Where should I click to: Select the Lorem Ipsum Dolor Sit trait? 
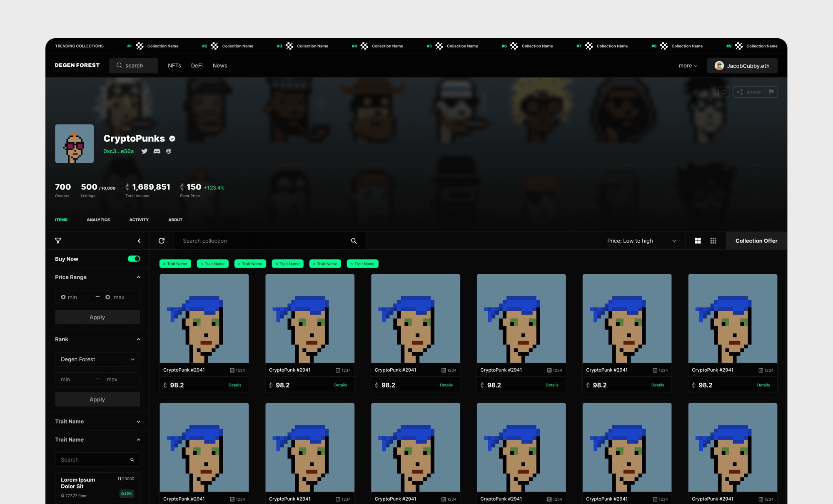(x=97, y=487)
